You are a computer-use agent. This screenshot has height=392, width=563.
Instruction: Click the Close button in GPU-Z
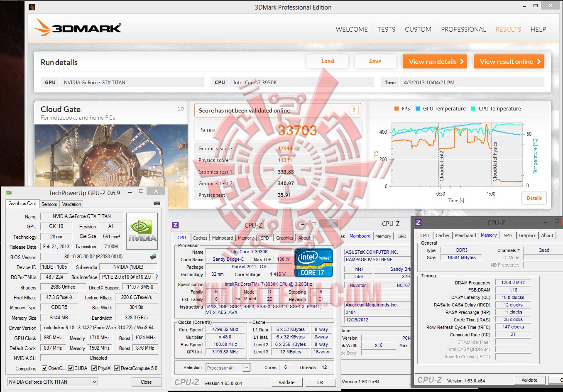click(x=146, y=382)
